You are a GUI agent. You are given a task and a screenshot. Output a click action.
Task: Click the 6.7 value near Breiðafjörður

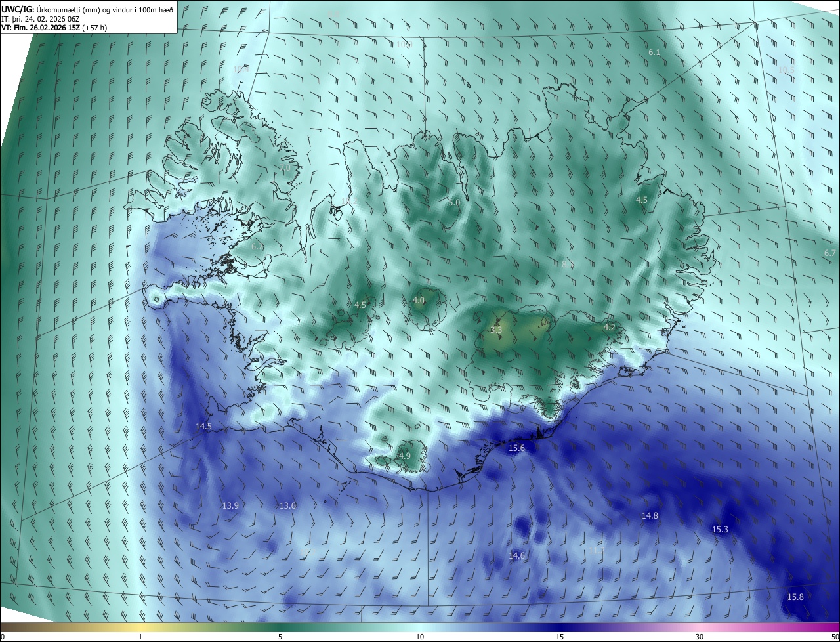point(257,246)
